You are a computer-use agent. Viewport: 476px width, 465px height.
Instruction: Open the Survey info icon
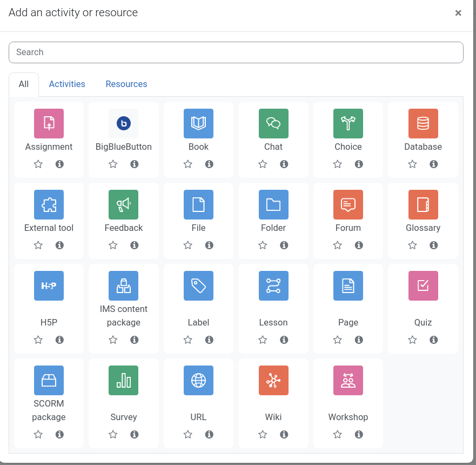click(135, 434)
